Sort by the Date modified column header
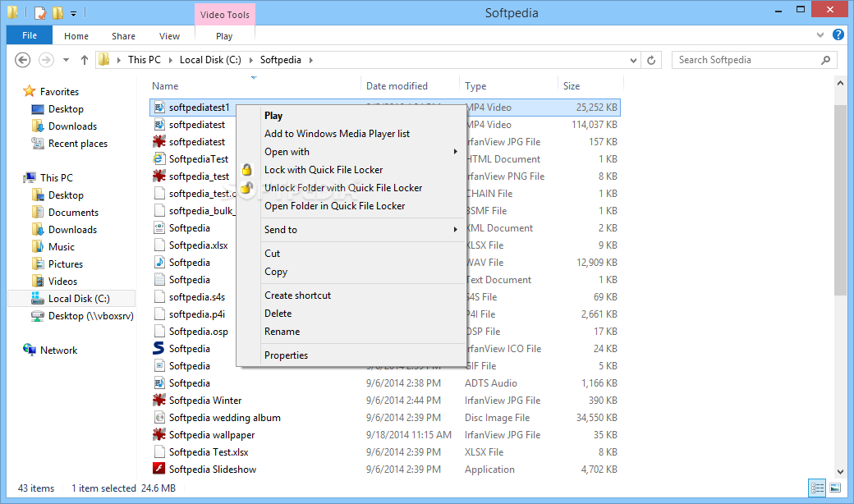 point(397,86)
